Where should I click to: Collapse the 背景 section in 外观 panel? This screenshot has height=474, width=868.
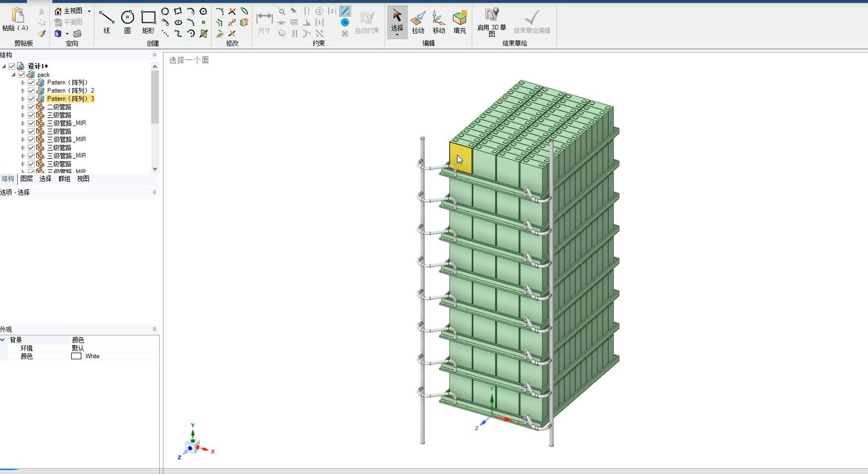[3, 340]
